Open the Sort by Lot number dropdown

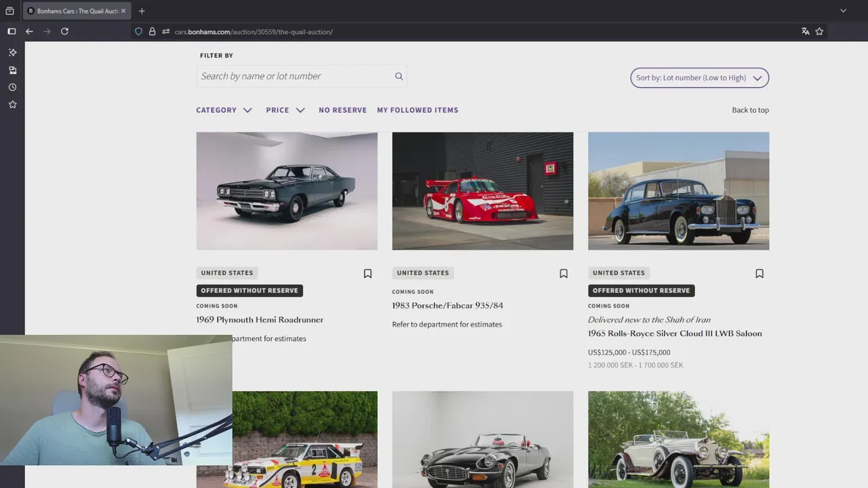coord(699,78)
